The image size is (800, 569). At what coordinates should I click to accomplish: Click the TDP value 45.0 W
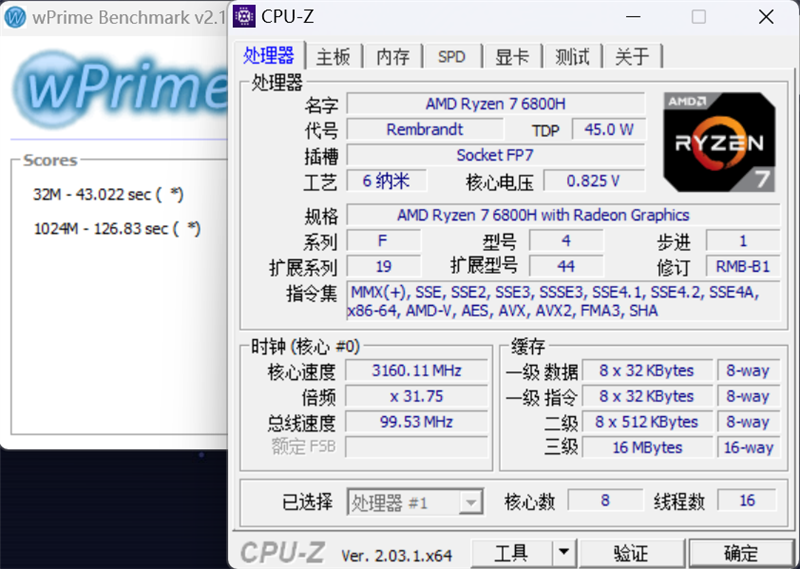609,130
